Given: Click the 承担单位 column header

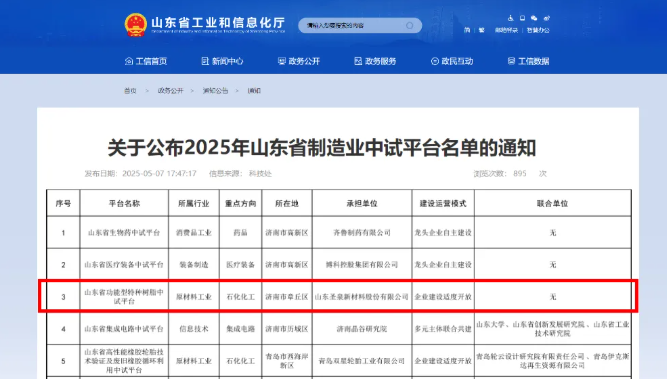Looking at the screenshot, I should point(362,203).
